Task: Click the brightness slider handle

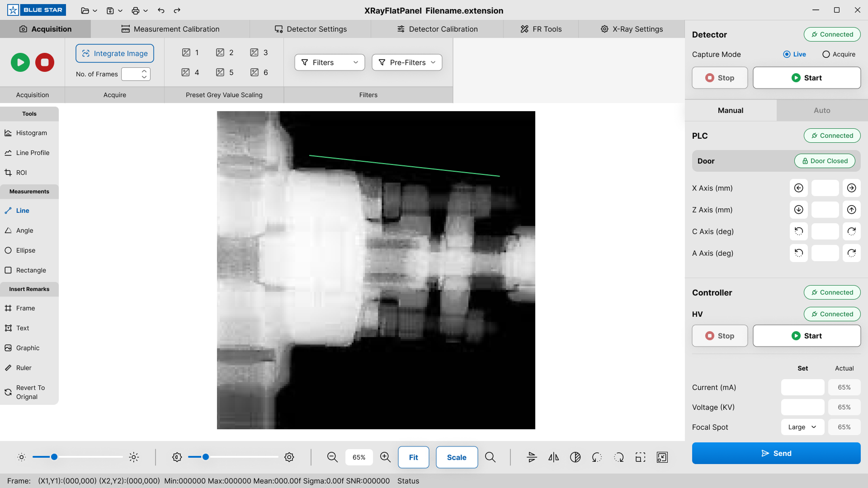Action: click(x=54, y=457)
